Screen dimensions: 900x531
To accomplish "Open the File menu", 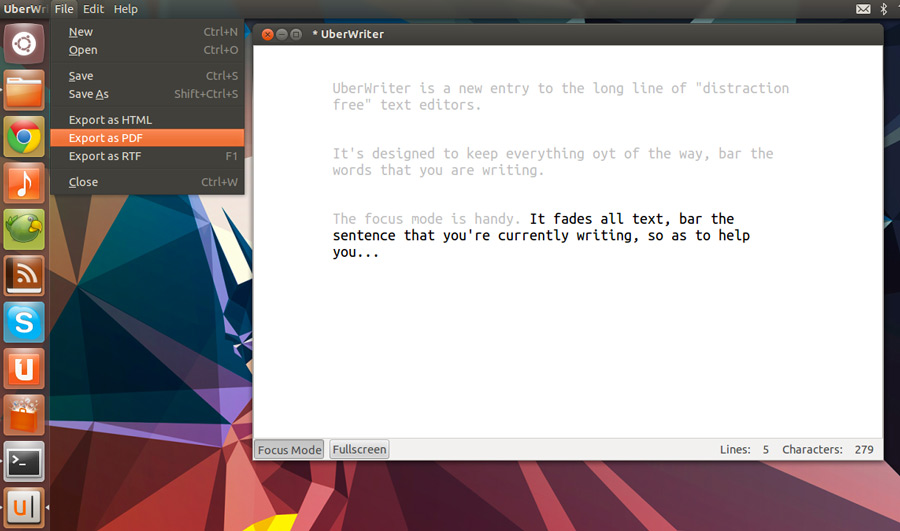I will pyautogui.click(x=64, y=9).
